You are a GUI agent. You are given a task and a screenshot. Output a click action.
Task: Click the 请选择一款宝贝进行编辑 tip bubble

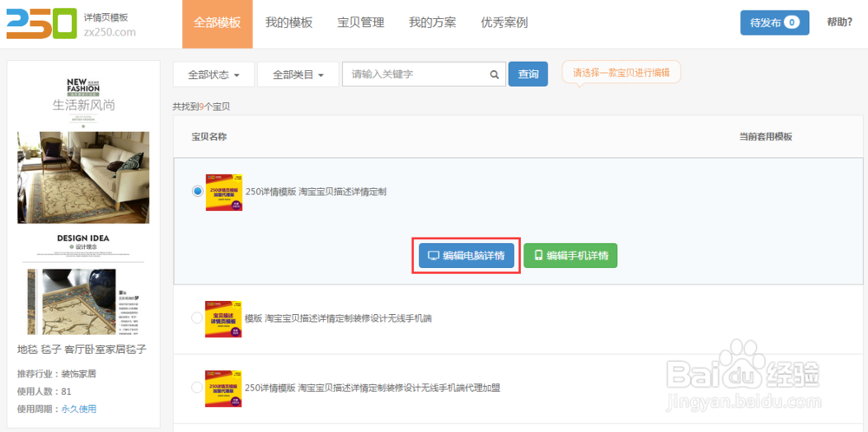[x=621, y=73]
